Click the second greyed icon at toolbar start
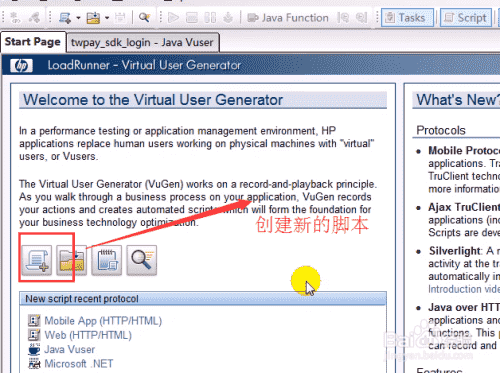This screenshot has height=373, width=500. pos(34,18)
